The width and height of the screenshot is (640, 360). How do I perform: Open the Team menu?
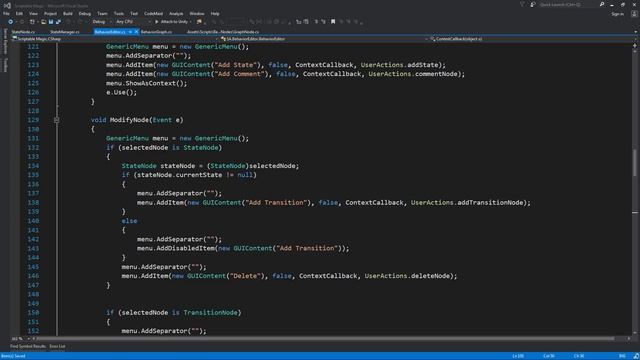click(x=102, y=13)
